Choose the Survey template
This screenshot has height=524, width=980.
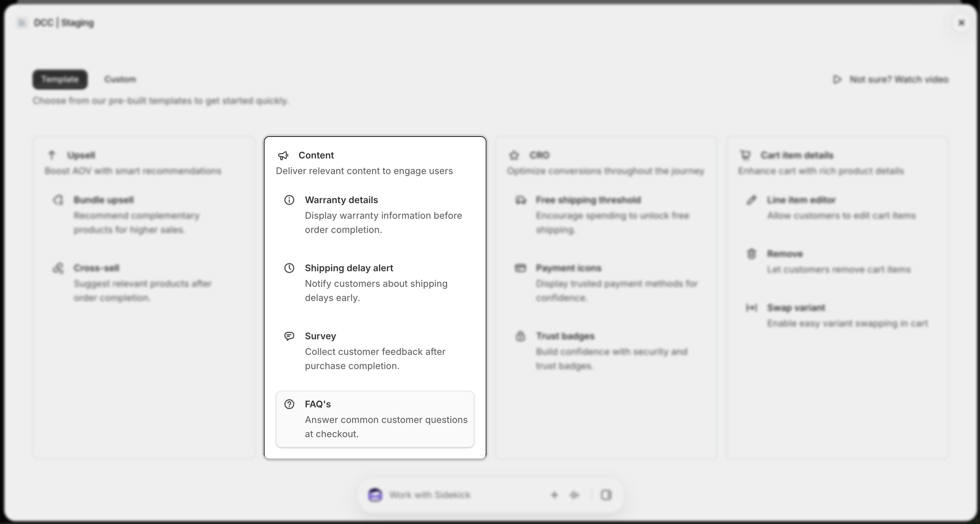pos(375,351)
